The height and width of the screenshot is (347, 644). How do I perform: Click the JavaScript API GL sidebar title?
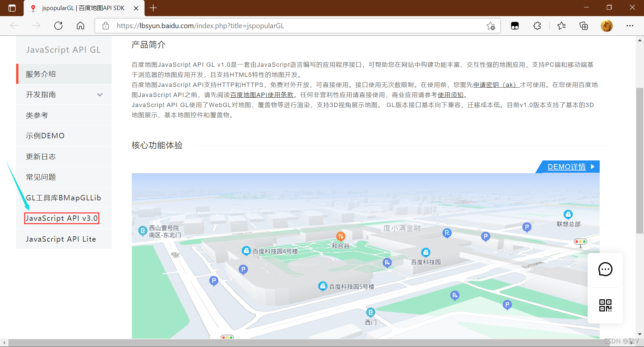[x=63, y=50]
